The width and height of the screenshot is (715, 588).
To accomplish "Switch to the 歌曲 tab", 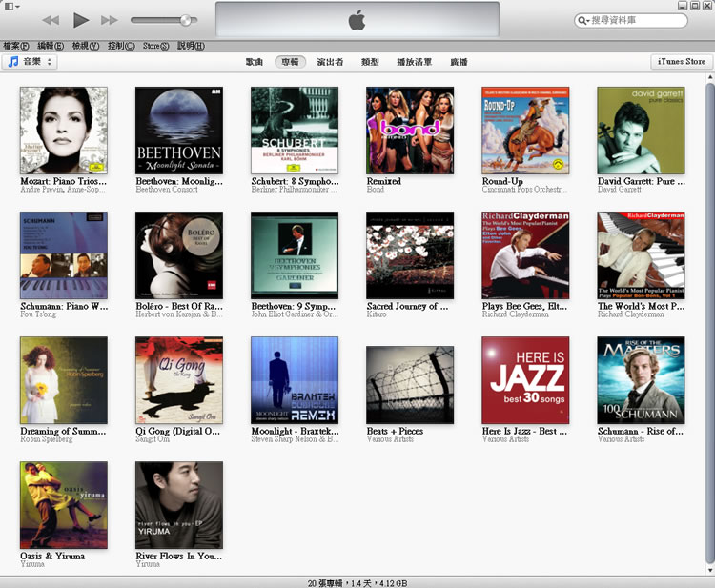I will tap(254, 62).
